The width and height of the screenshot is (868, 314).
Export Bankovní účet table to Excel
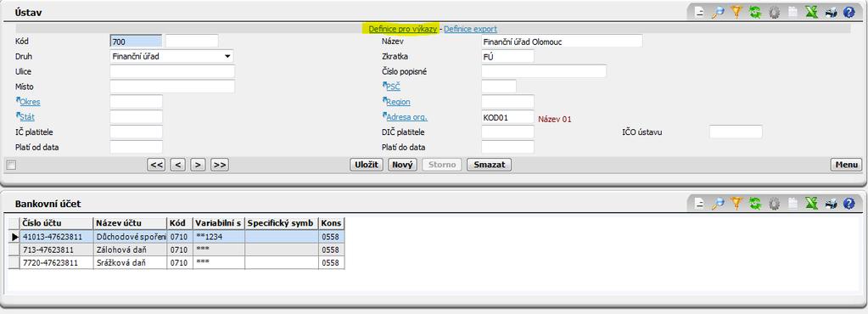[x=812, y=204]
